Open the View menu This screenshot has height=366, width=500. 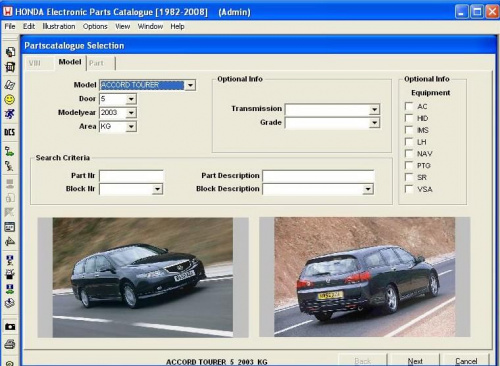pos(122,26)
